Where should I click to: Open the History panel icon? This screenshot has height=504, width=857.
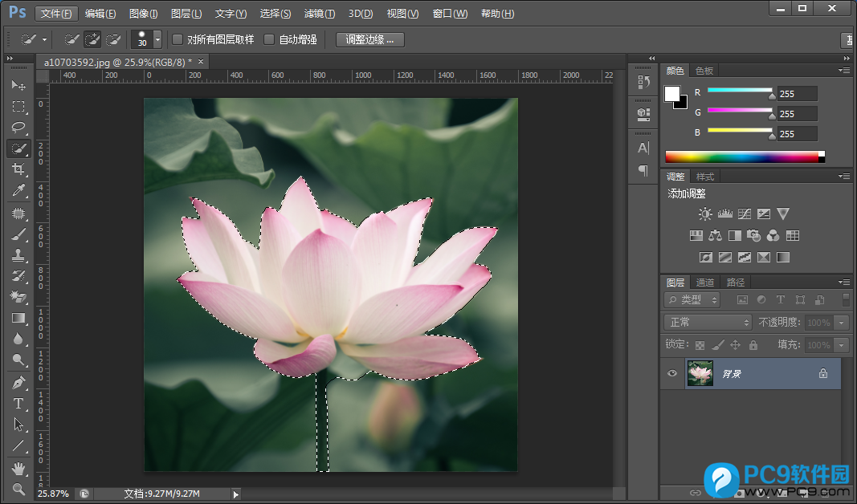[x=644, y=83]
